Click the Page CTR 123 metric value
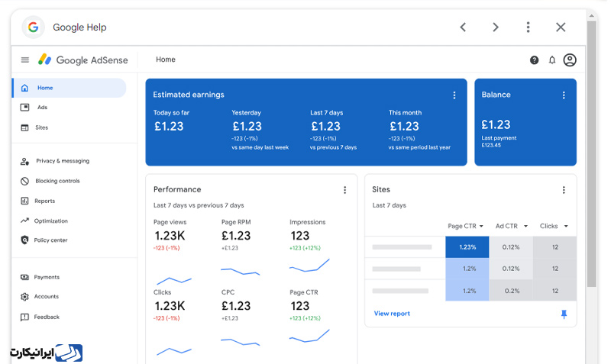 pos(299,306)
